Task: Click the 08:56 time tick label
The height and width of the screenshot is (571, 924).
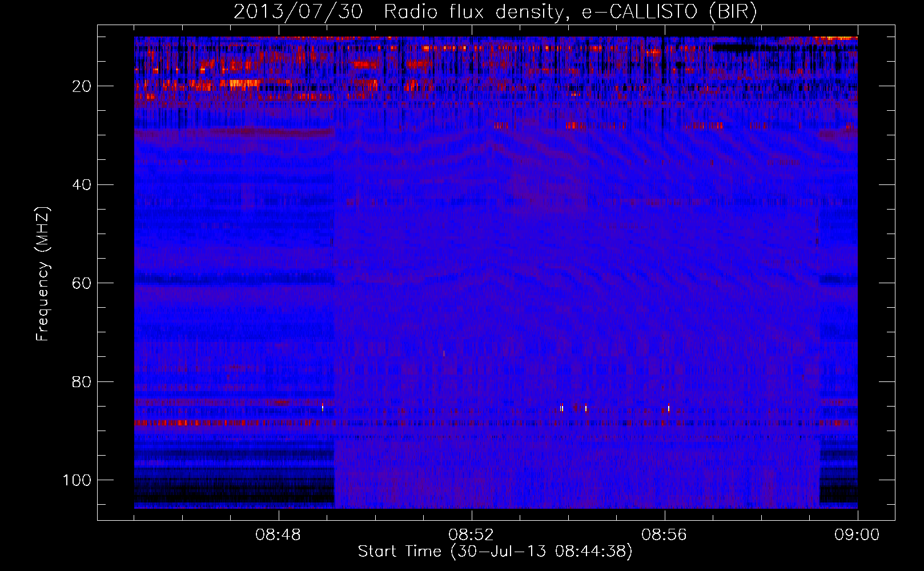Action: click(x=664, y=535)
